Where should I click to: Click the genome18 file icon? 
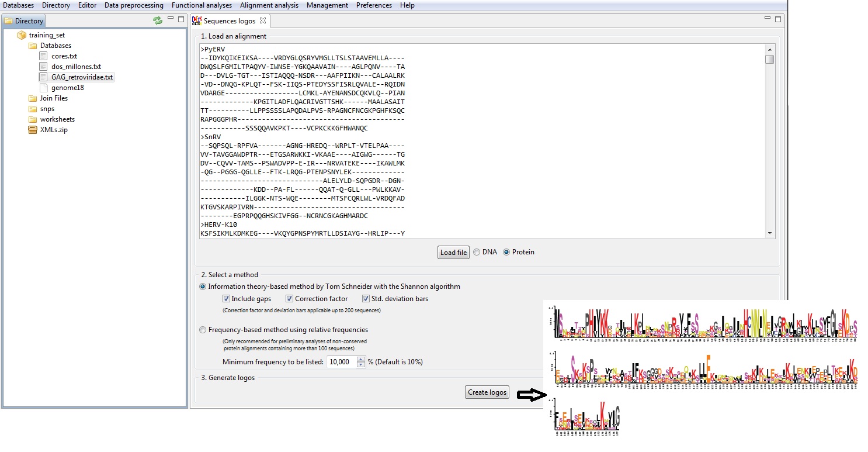[x=44, y=88]
